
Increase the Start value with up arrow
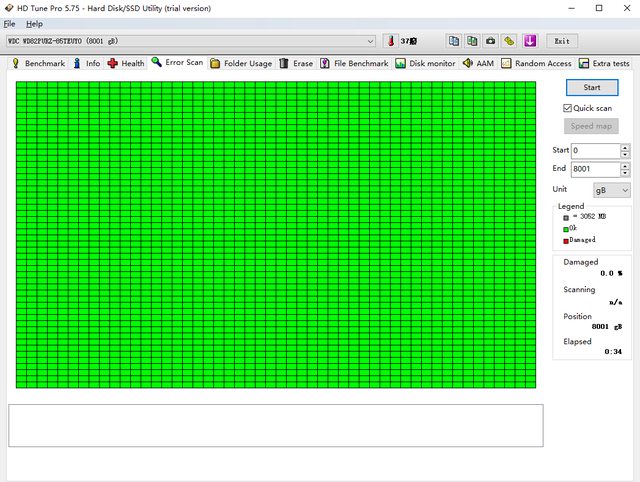[x=625, y=147]
